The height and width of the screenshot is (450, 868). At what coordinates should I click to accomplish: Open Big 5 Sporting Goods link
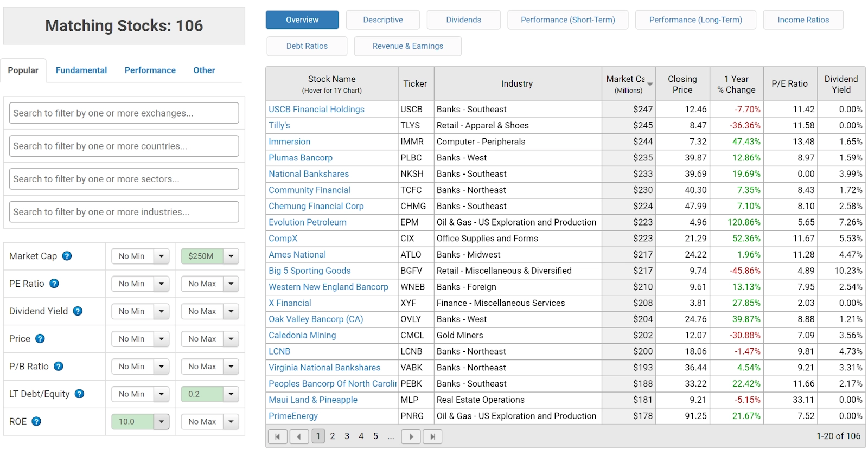click(x=310, y=271)
